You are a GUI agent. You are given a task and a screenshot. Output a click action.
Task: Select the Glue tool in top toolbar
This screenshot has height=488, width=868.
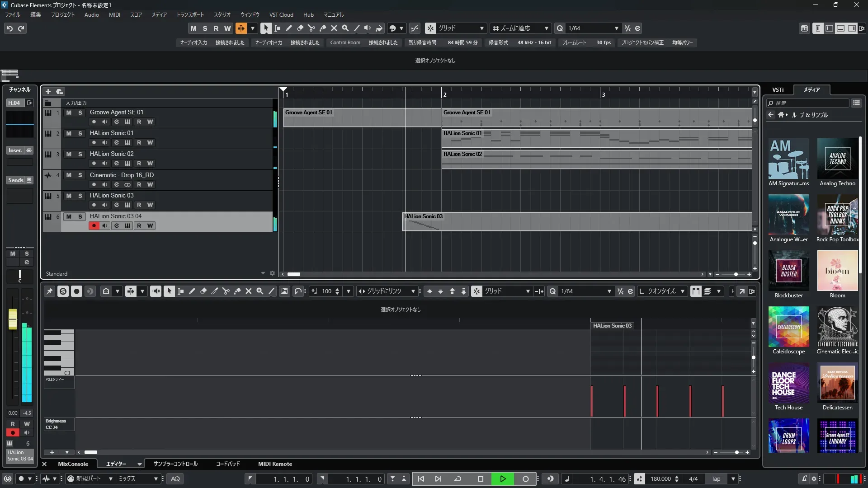click(x=322, y=28)
